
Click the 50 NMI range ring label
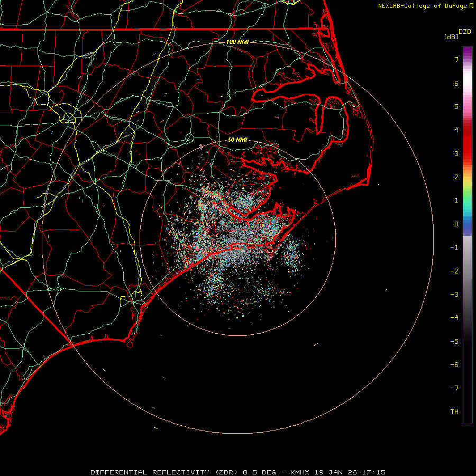(237, 140)
